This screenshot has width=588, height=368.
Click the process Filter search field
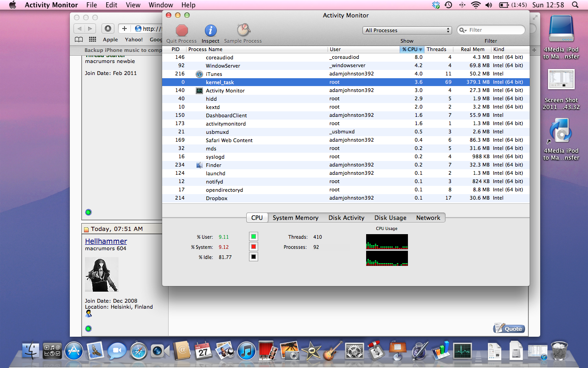[x=491, y=30]
